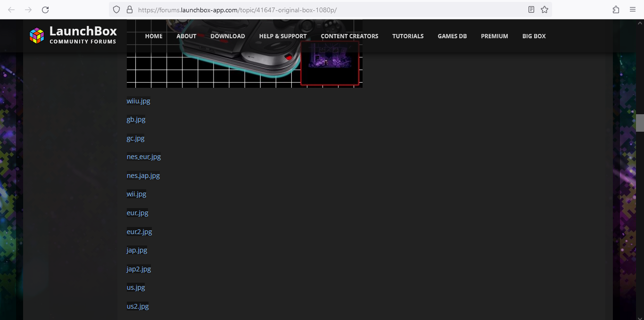Click the vertical page scrollbar thumb

click(640, 123)
